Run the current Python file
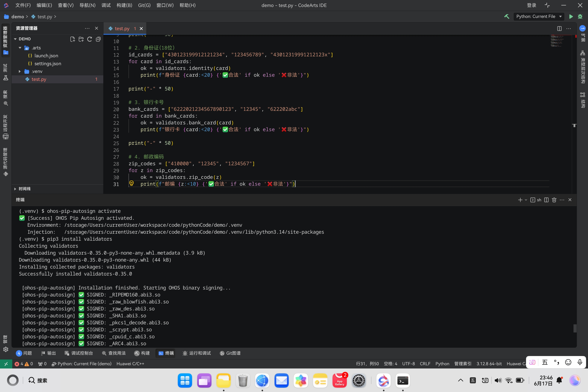Image resolution: width=588 pixels, height=392 pixels. click(571, 17)
